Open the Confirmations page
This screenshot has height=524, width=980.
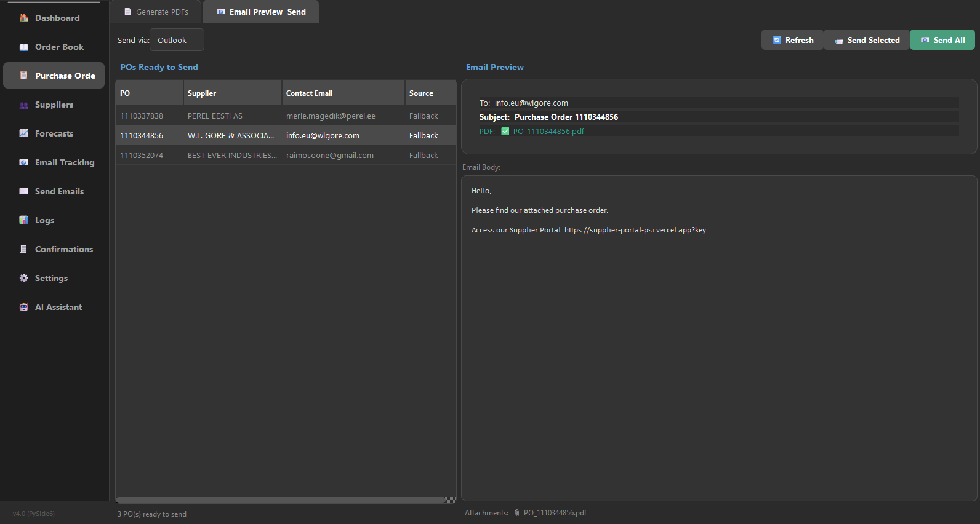coord(54,249)
